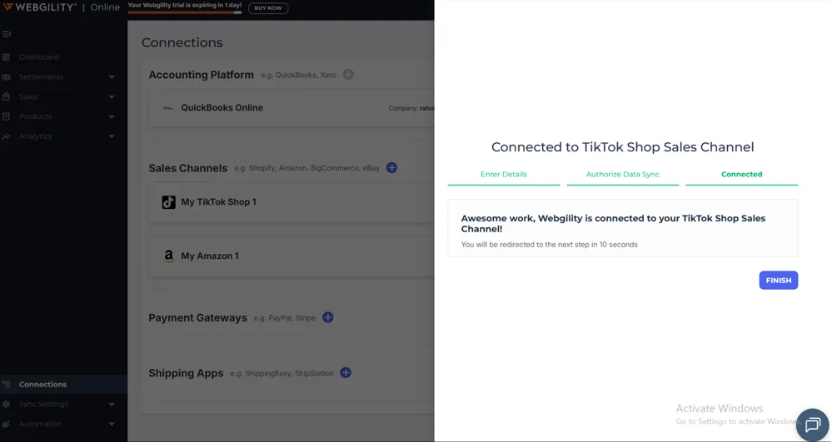Viewport: 831px width, 442px height.
Task: Click the Shipping Apps heading
Action: pos(186,373)
